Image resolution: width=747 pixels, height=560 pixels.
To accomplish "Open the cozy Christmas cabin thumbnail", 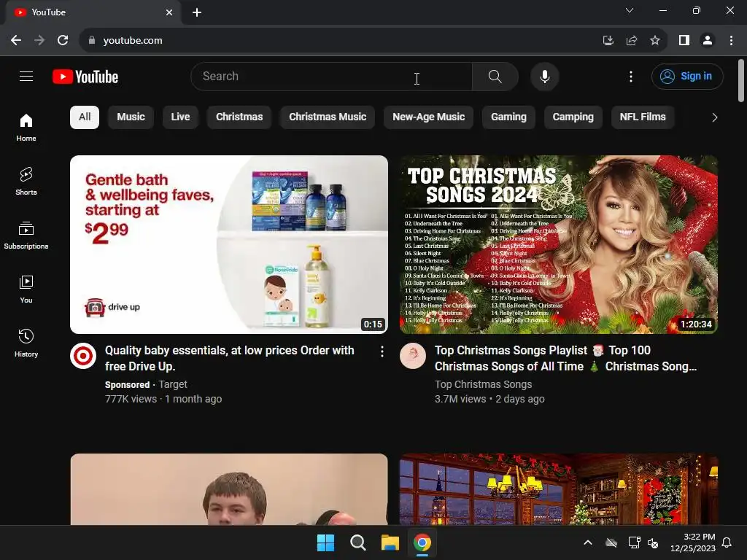I will pos(558,489).
